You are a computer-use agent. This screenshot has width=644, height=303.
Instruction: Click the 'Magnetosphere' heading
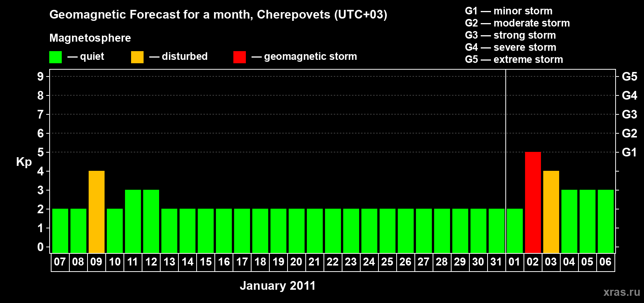point(90,38)
